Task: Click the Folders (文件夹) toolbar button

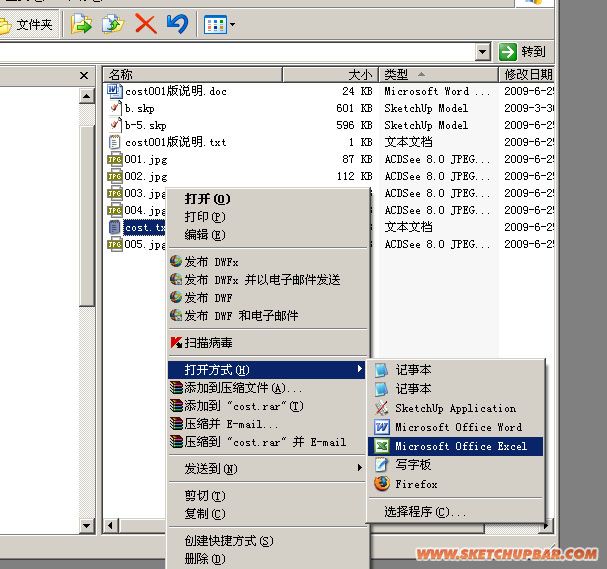Action: click(x=27, y=25)
